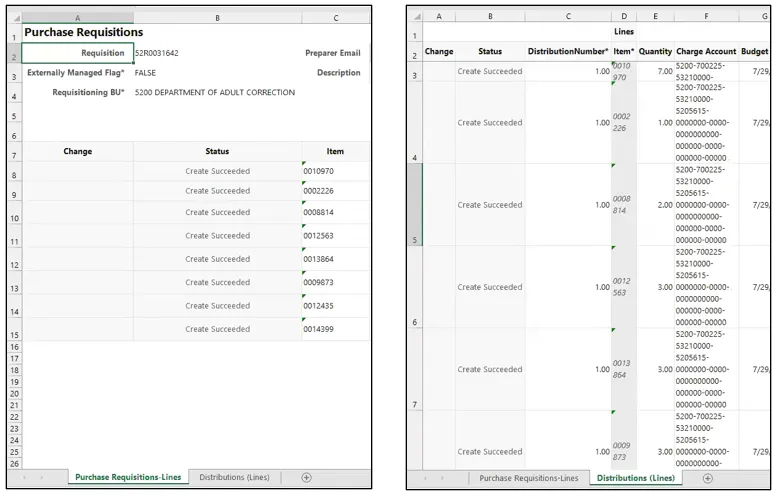This screenshot has height=495, width=776.
Task: Click item 0002 226 in right workbook
Action: (x=622, y=122)
